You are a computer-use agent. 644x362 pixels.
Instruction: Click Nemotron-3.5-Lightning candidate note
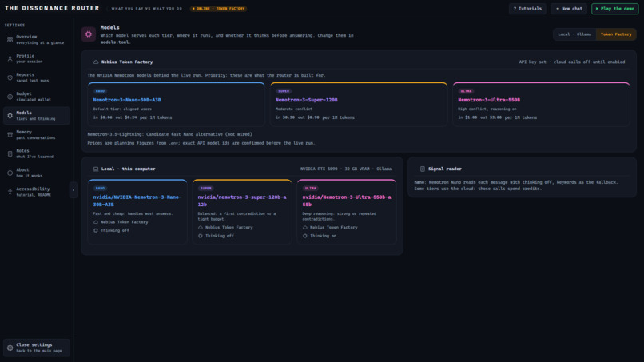(x=169, y=134)
